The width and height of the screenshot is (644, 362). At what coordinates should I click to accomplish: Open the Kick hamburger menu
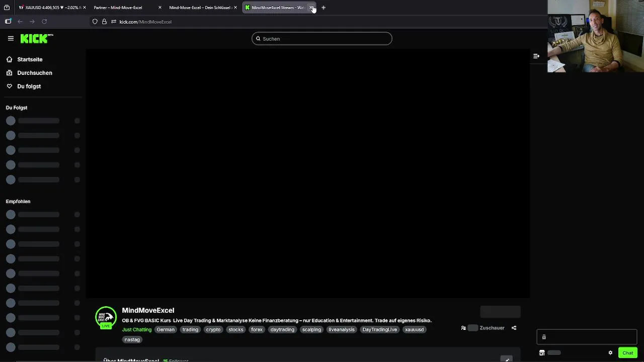pos(11,38)
